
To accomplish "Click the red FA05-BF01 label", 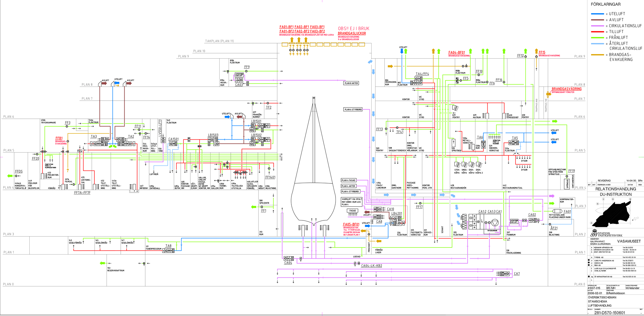I will [351, 224].
